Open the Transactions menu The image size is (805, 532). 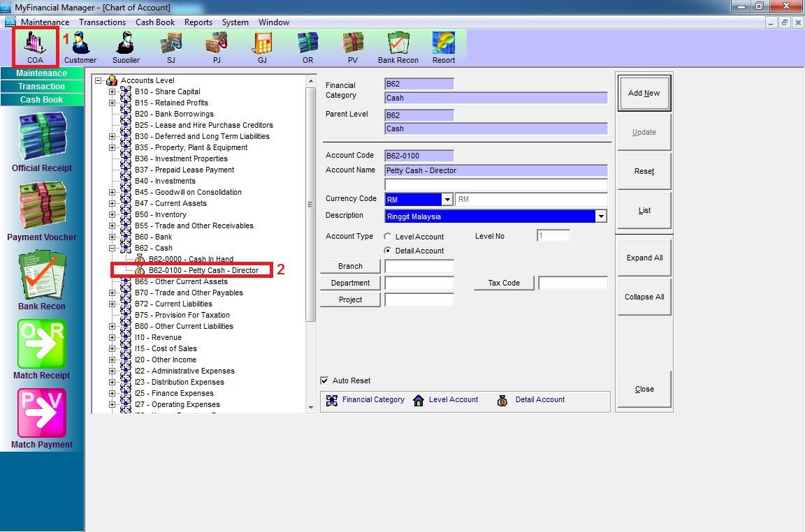(102, 22)
